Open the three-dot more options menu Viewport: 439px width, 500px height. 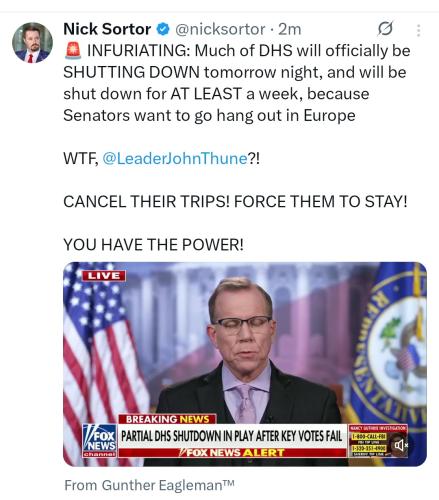(x=418, y=30)
